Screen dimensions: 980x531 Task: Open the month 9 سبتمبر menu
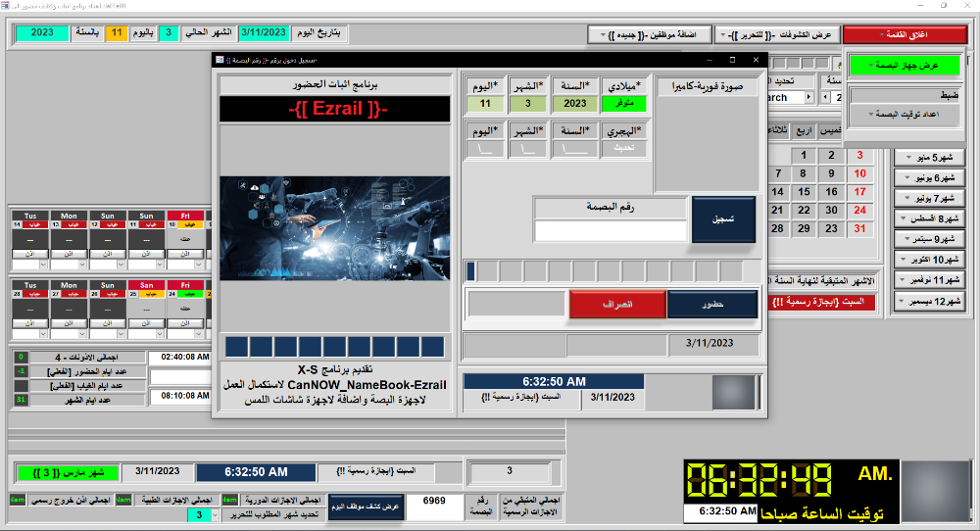point(929,239)
